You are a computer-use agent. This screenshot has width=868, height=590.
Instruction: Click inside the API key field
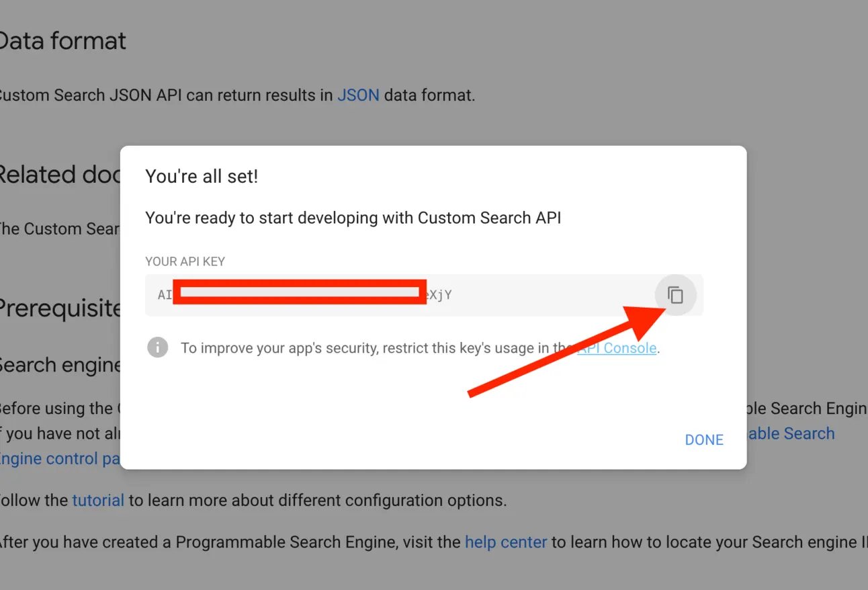424,295
